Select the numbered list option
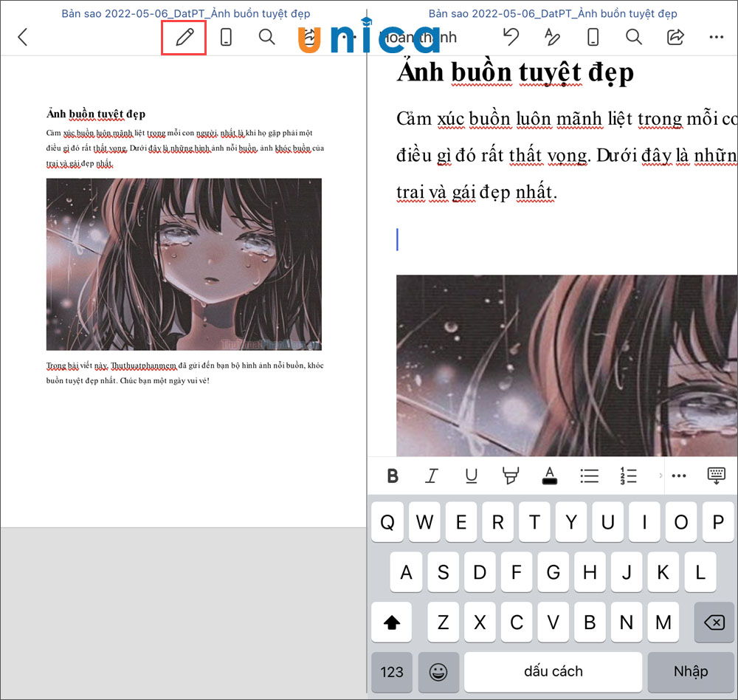This screenshot has width=738, height=700. (628, 476)
